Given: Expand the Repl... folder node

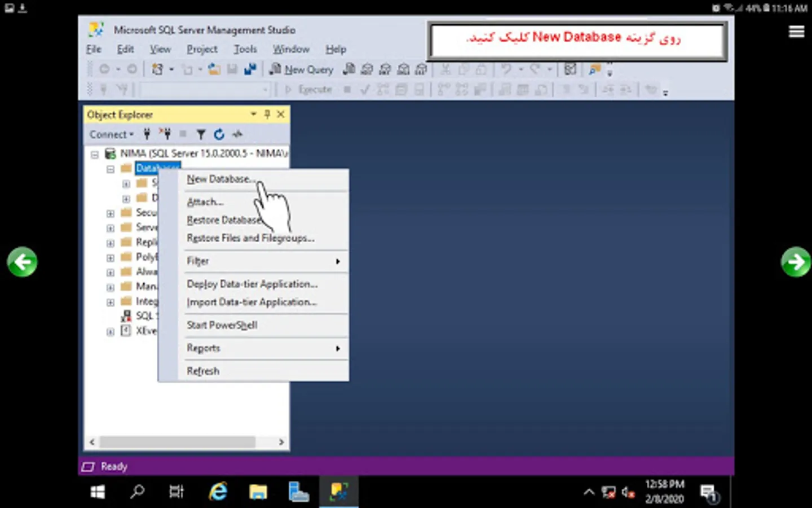Looking at the screenshot, I should (x=111, y=243).
